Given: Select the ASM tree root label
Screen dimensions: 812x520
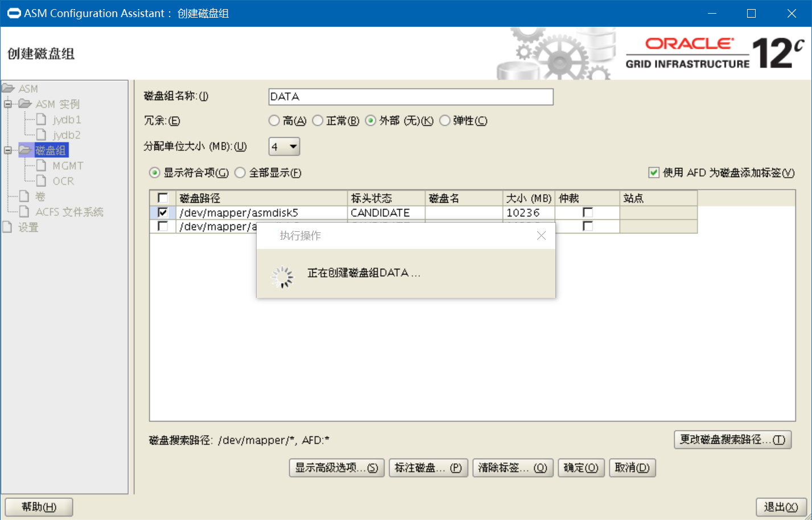Looking at the screenshot, I should (28, 89).
